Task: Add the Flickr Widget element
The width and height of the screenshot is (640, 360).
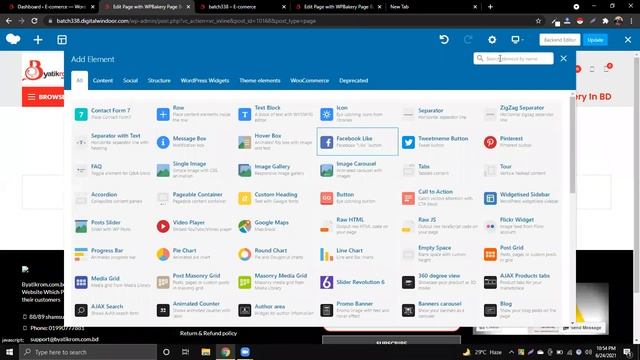Action: click(520, 226)
